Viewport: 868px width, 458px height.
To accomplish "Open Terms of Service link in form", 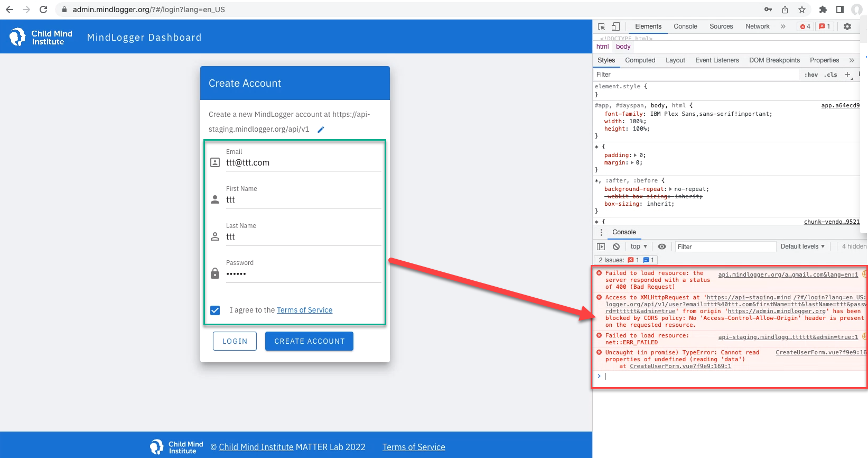I will [x=304, y=310].
